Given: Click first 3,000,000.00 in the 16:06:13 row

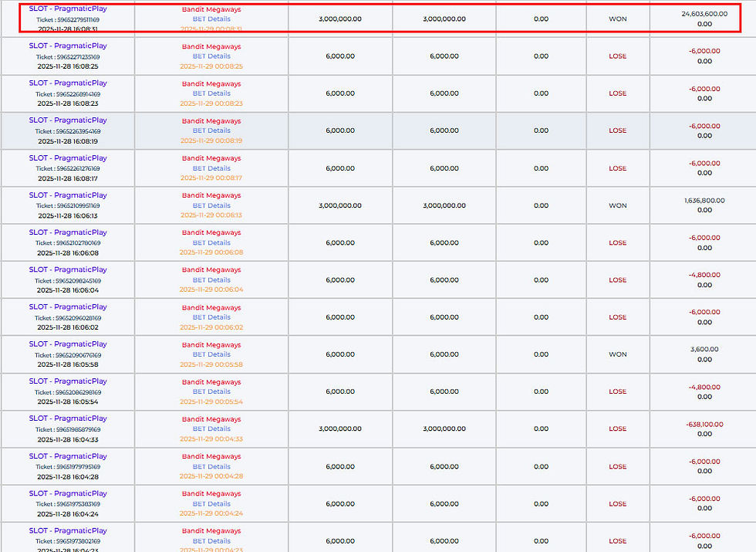Looking at the screenshot, I should coord(340,205).
